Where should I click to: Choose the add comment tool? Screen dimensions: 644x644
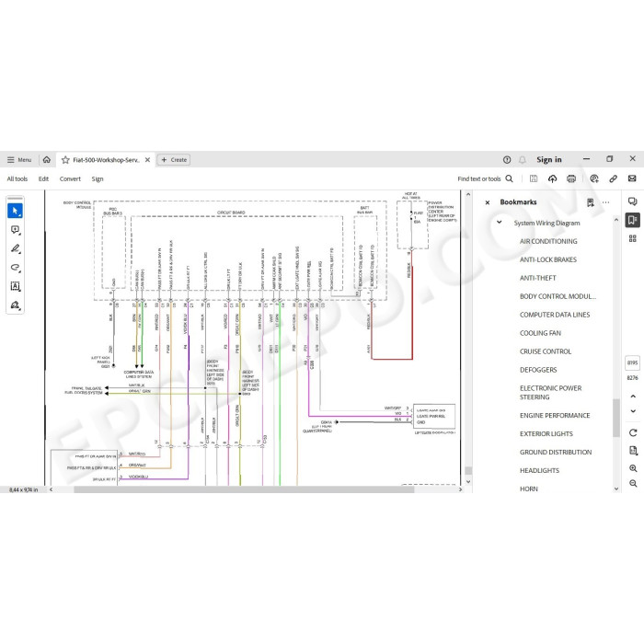pos(16,230)
